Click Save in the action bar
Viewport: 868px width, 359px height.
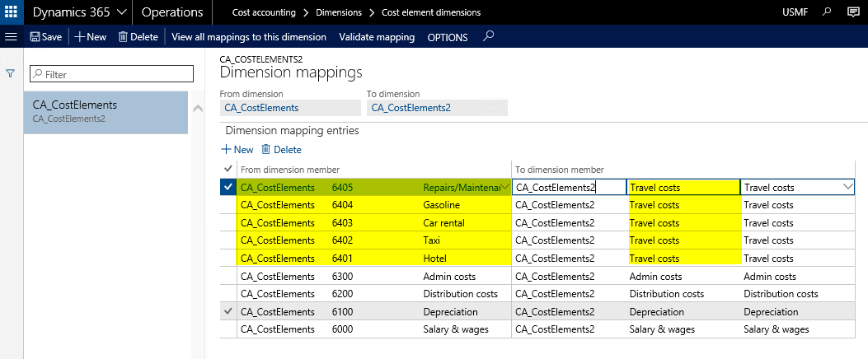[45, 37]
